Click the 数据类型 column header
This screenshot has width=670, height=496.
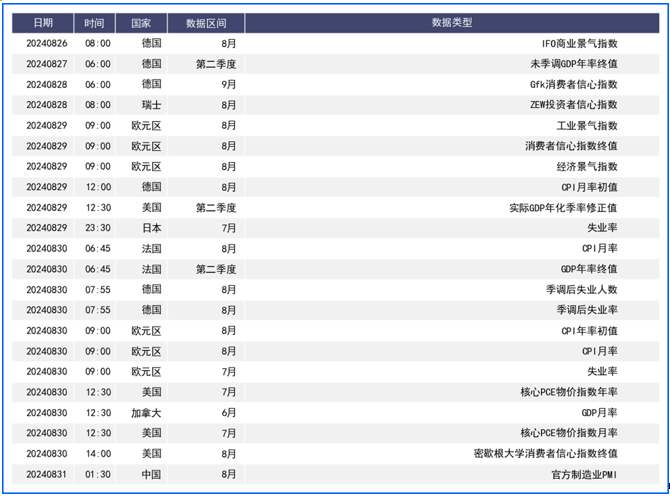pyautogui.click(x=452, y=23)
